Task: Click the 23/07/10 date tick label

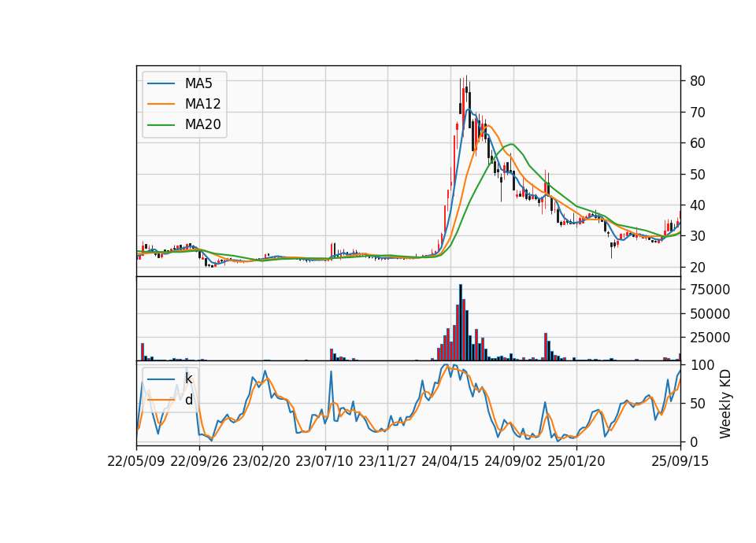Action: click(324, 461)
